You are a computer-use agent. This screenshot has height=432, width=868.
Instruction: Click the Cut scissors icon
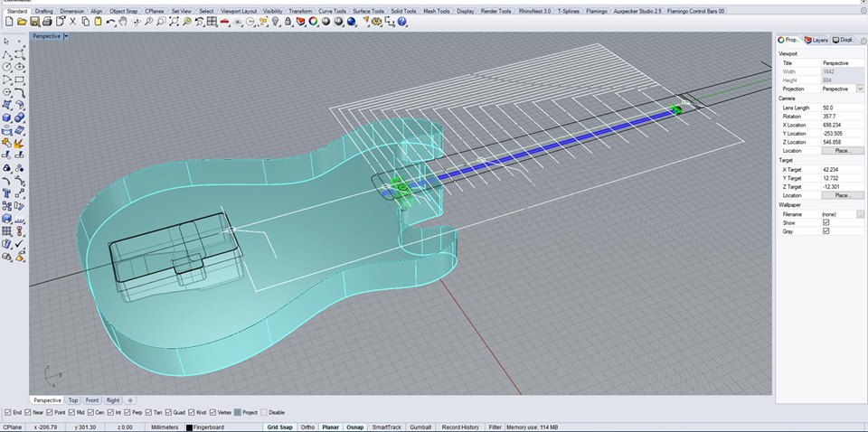(x=72, y=21)
